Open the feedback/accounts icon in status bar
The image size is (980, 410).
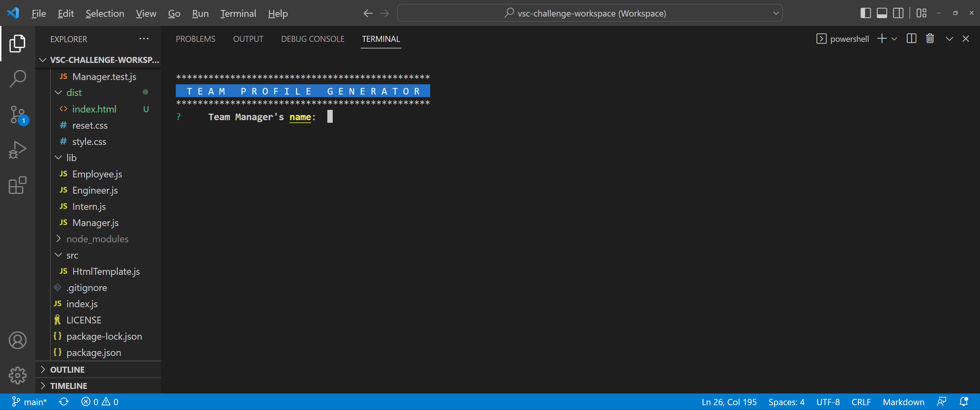point(942,402)
